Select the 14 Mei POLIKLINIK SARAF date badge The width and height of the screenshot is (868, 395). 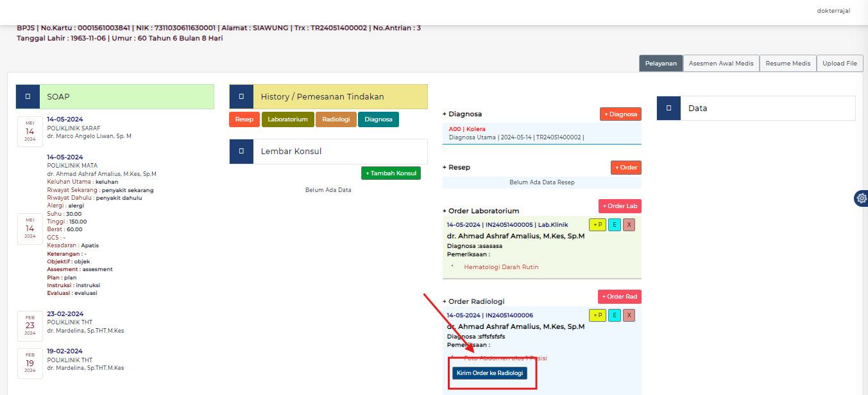click(x=30, y=131)
